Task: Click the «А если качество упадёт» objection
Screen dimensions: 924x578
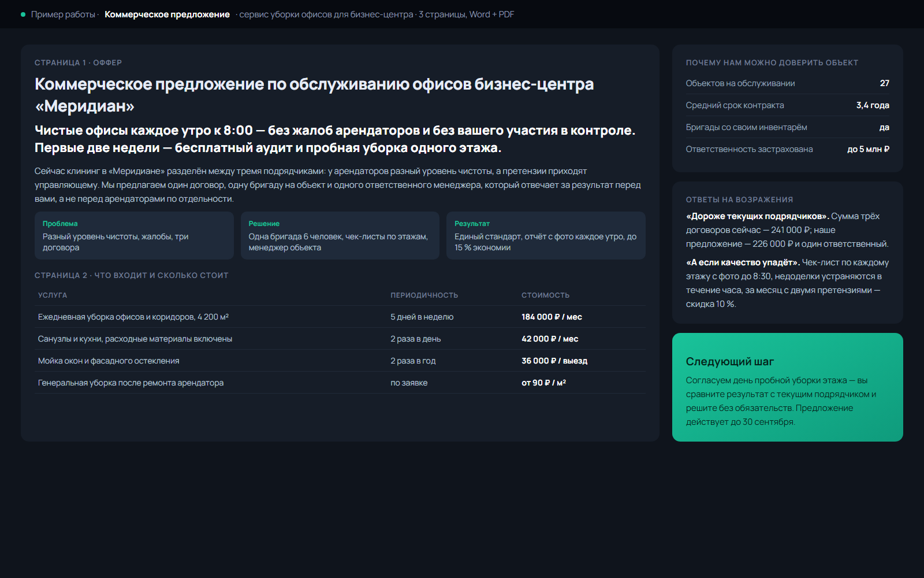Action: point(788,283)
